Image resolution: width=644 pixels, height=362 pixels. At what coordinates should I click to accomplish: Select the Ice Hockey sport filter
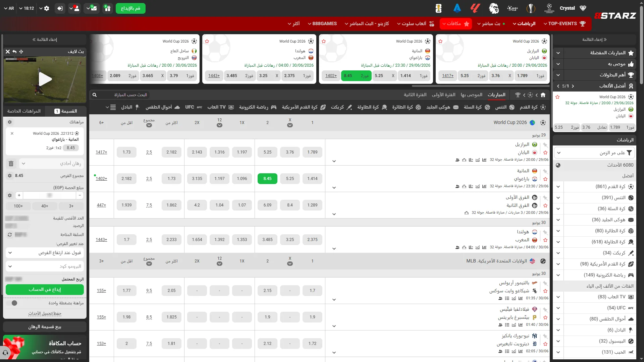(442, 107)
